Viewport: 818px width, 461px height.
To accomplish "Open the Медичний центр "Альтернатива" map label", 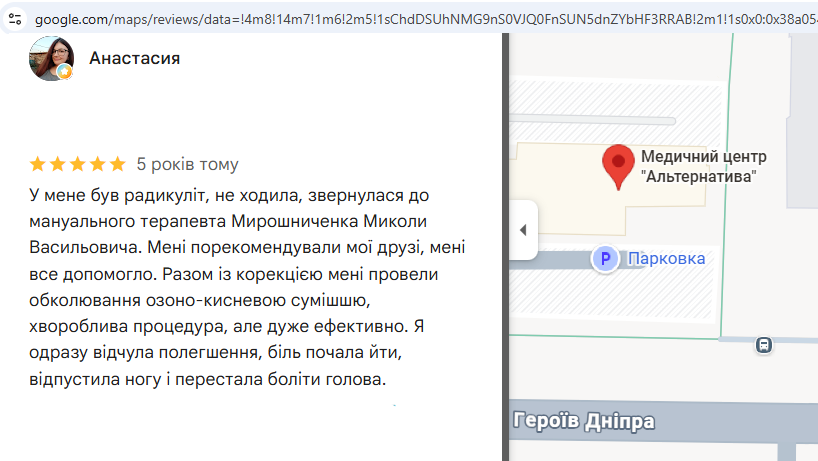I will click(x=704, y=166).
